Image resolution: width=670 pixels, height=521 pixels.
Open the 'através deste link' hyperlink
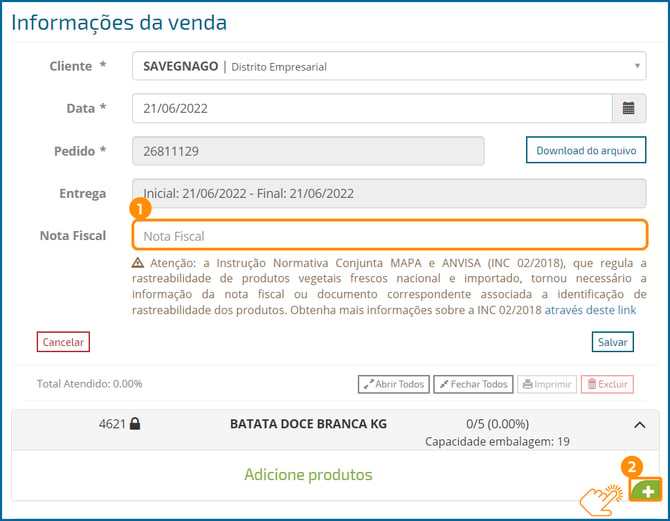[590, 310]
